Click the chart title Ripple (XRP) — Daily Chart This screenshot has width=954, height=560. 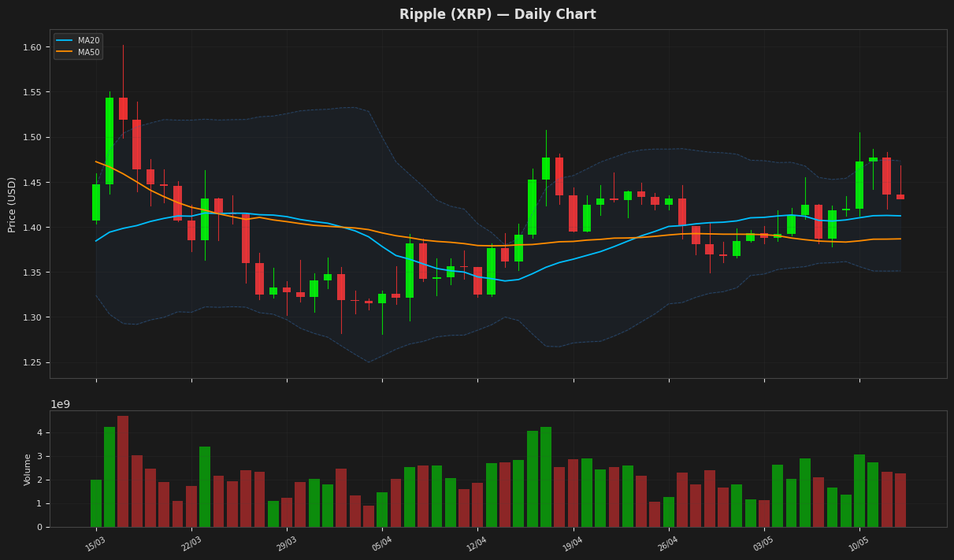(x=497, y=15)
